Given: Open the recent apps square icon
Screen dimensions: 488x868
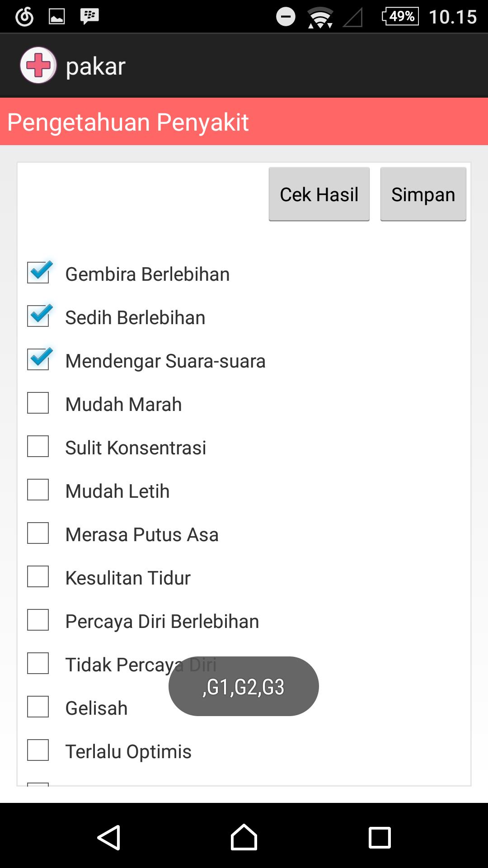Looking at the screenshot, I should coord(380,838).
